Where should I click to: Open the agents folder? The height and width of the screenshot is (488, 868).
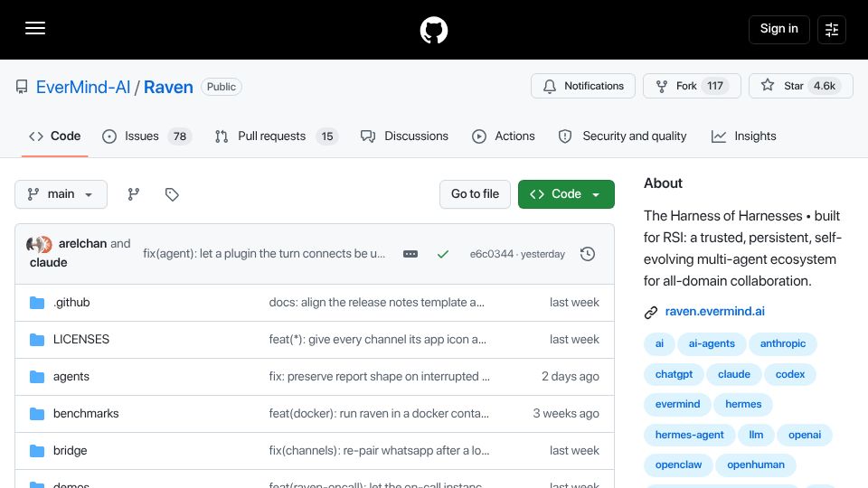pos(71,377)
